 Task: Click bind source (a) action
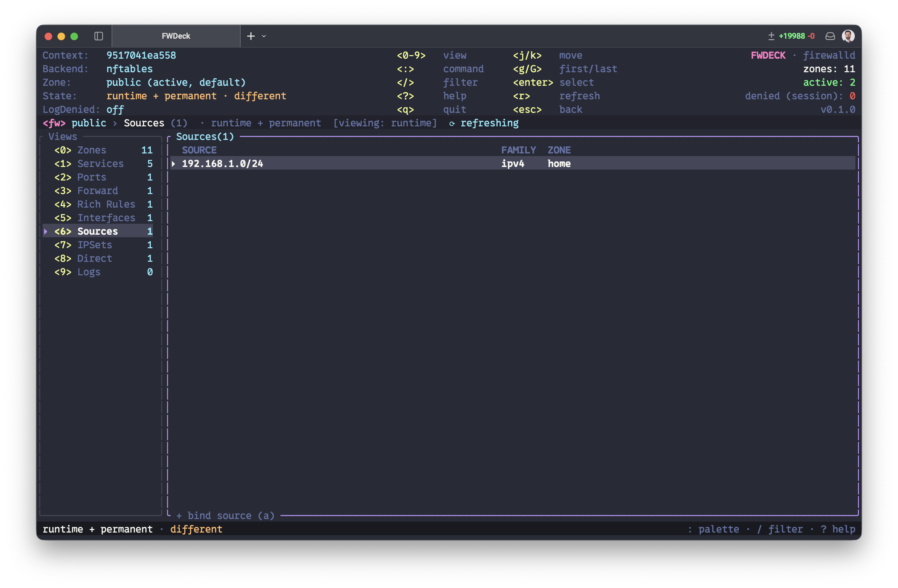(x=225, y=515)
